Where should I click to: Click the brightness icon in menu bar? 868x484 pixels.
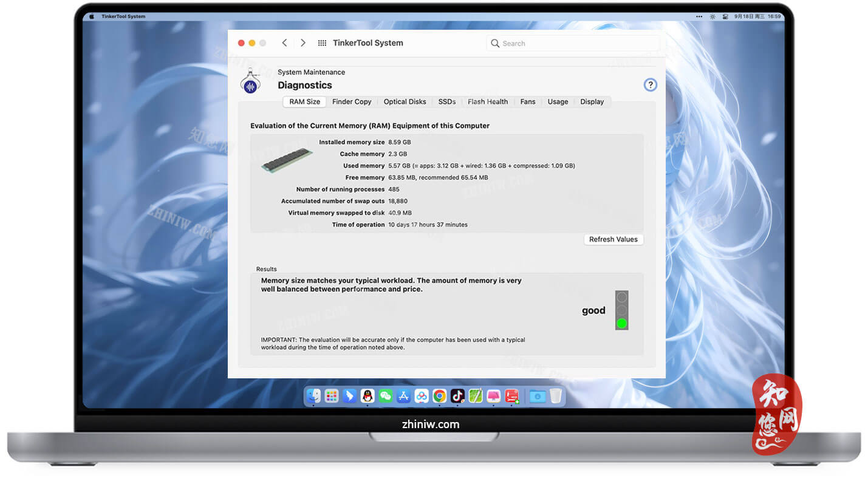pyautogui.click(x=713, y=16)
